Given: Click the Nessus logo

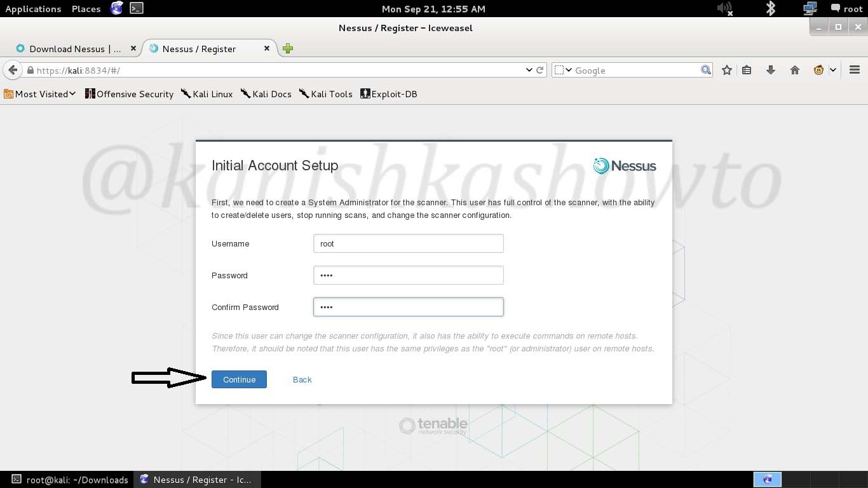Looking at the screenshot, I should tap(625, 166).
